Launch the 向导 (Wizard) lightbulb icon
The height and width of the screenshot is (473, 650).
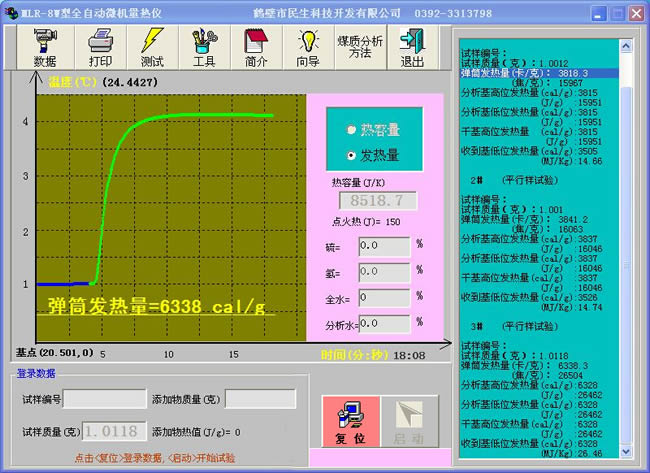point(308,47)
